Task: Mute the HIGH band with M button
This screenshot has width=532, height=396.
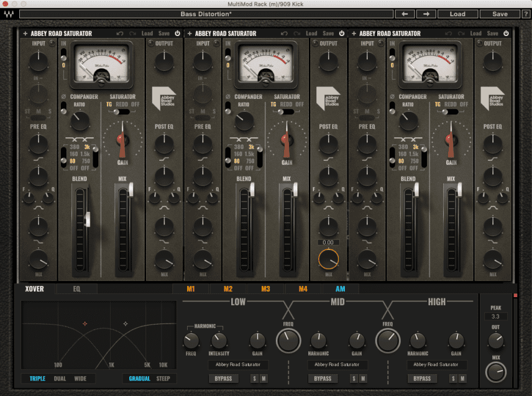Action: point(462,379)
